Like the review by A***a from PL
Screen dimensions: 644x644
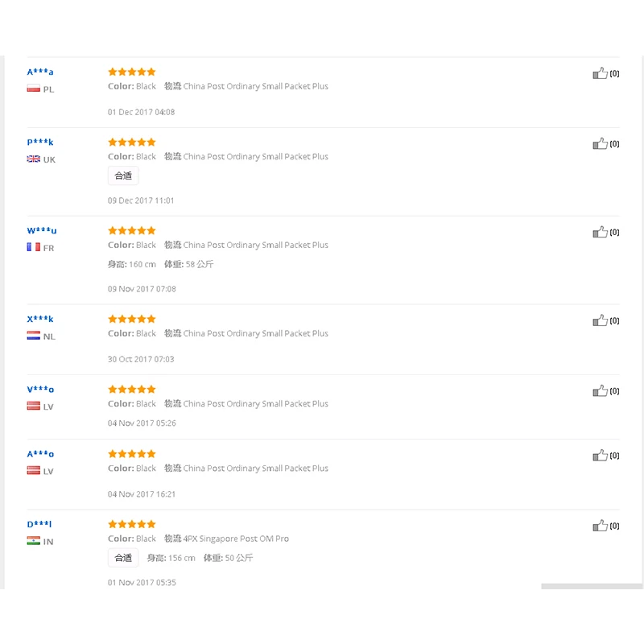pyautogui.click(x=600, y=73)
